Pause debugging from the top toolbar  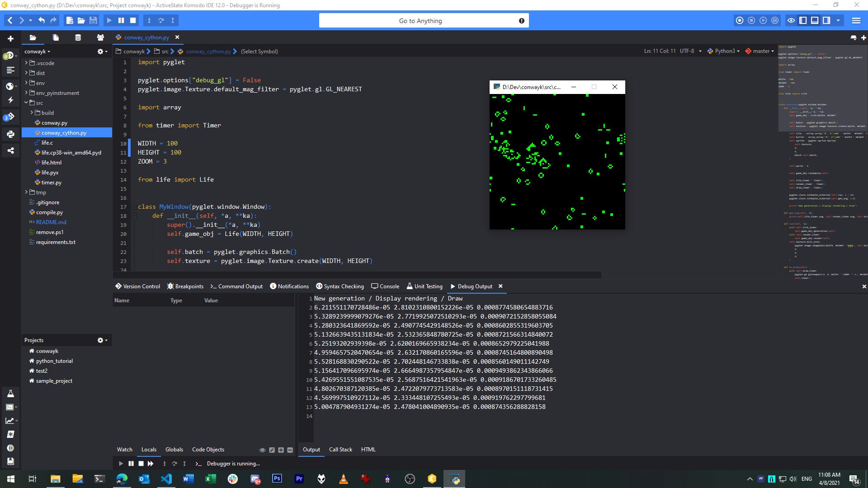point(121,20)
